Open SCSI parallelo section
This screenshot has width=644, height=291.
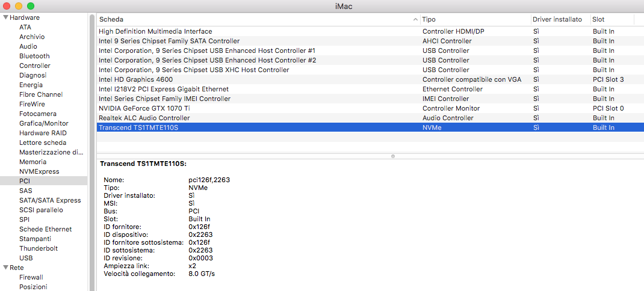41,210
